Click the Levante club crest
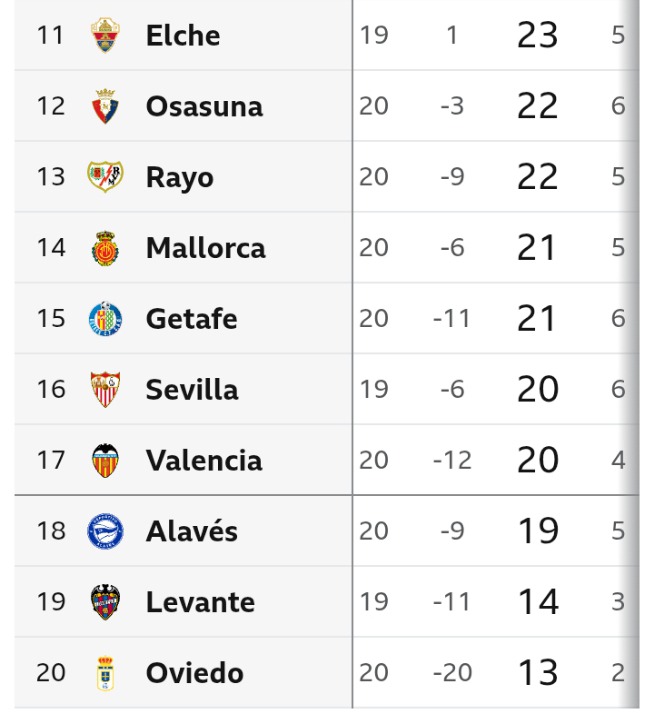Screen dimensions: 654x713 click(x=104, y=602)
